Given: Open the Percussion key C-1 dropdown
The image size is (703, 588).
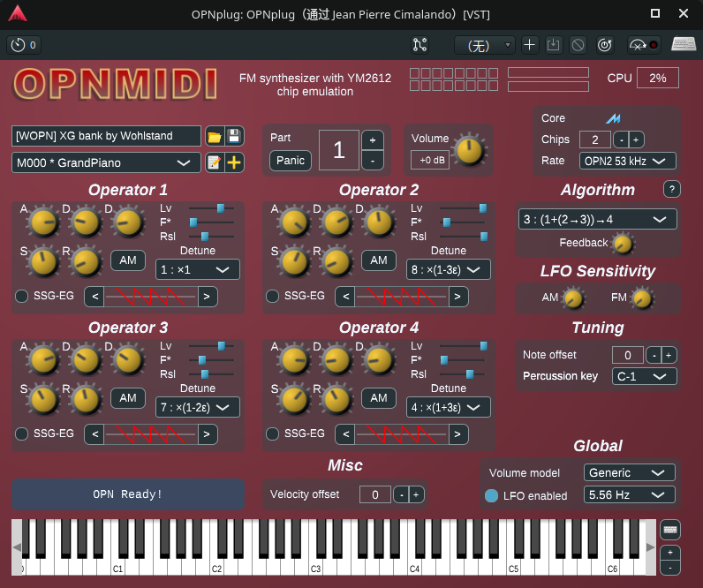Looking at the screenshot, I should click(644, 376).
